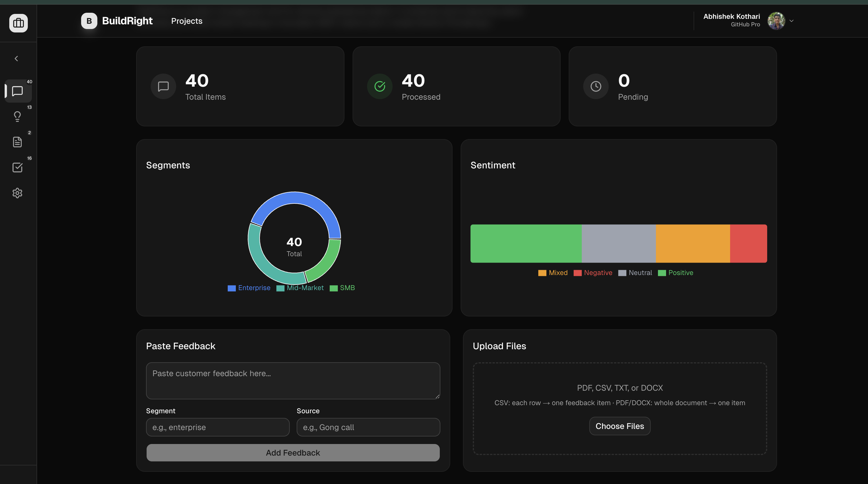
Task: Click the Processed checkmark icon
Action: click(380, 86)
